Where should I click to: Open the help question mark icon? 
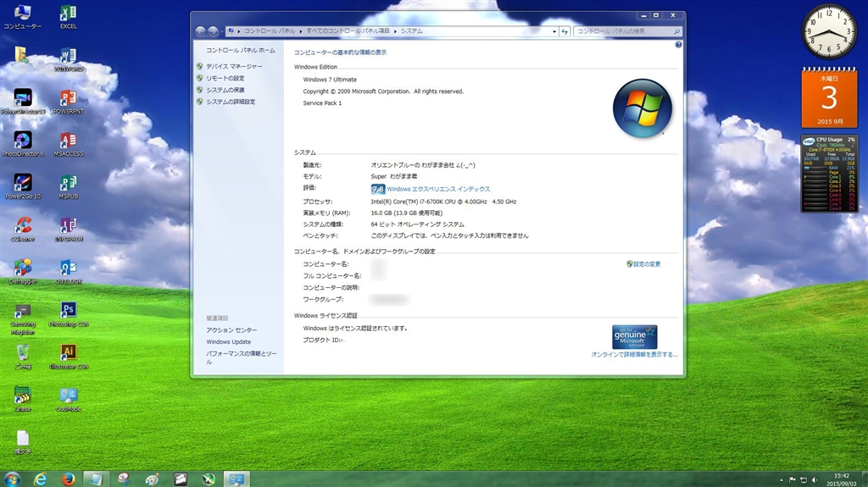678,45
